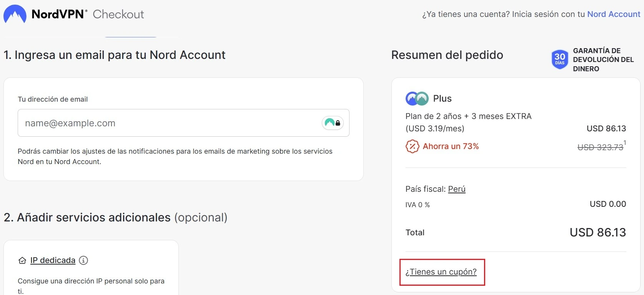
Task: Click the red discount percentage badge
Action: pos(412,146)
